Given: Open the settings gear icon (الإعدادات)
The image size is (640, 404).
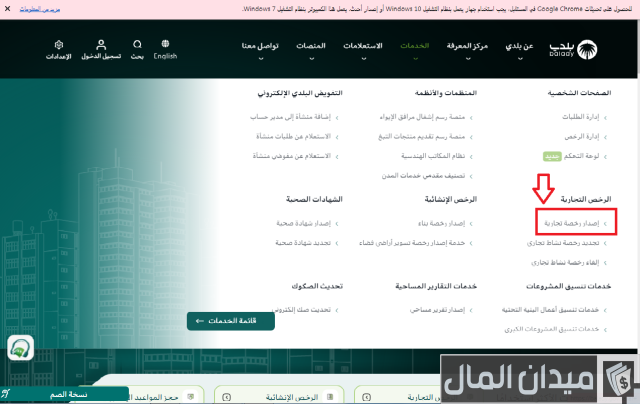Looking at the screenshot, I should [59, 49].
